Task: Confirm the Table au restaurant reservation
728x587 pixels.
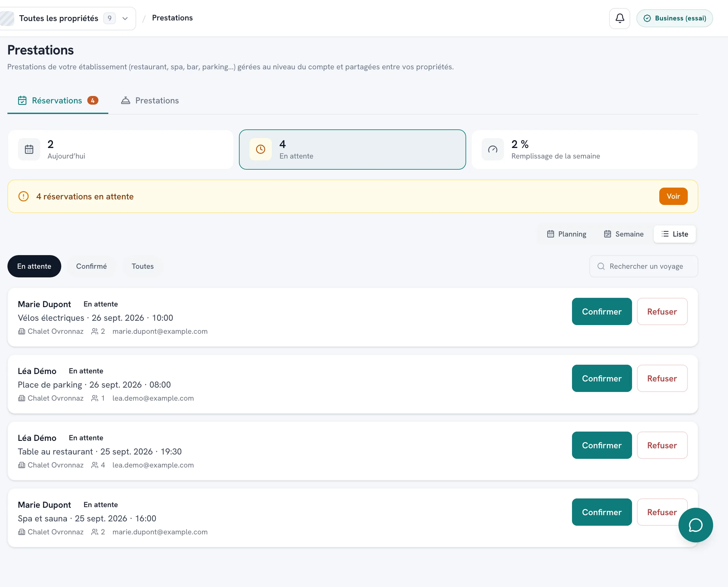Action: tap(601, 445)
